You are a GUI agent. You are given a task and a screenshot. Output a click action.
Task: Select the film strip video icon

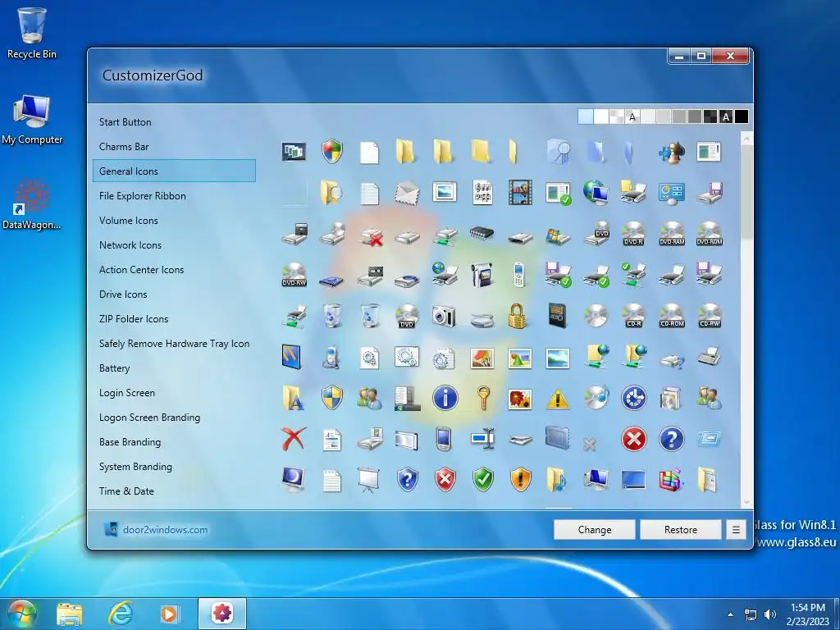pos(520,192)
